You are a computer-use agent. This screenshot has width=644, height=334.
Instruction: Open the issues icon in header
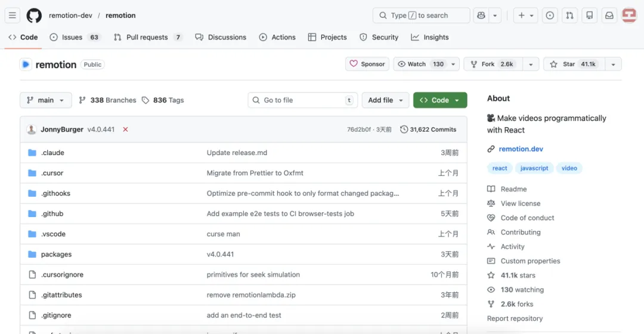[550, 15]
